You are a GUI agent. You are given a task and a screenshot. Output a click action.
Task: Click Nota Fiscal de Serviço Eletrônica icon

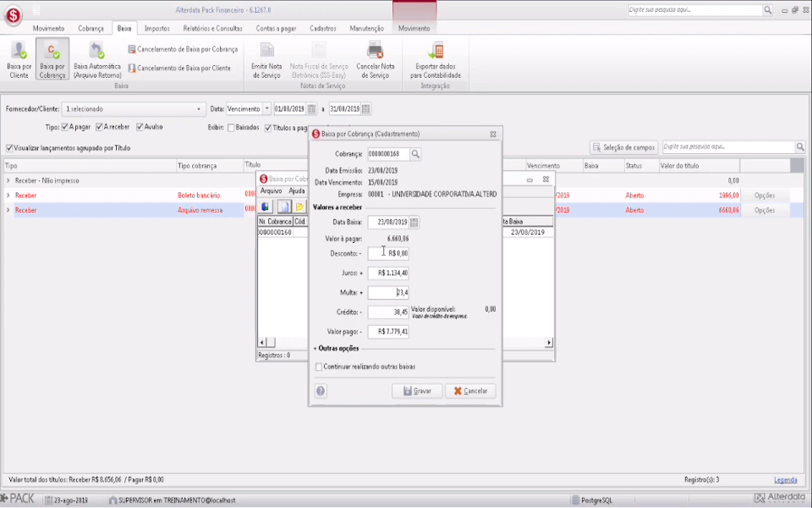[x=319, y=59]
